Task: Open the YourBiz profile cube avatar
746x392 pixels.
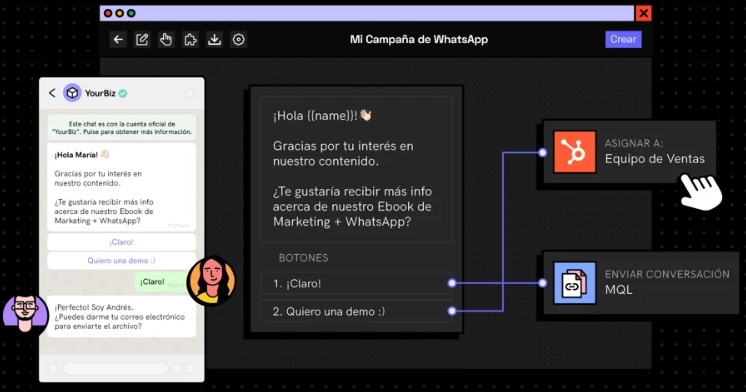Action: click(x=72, y=93)
